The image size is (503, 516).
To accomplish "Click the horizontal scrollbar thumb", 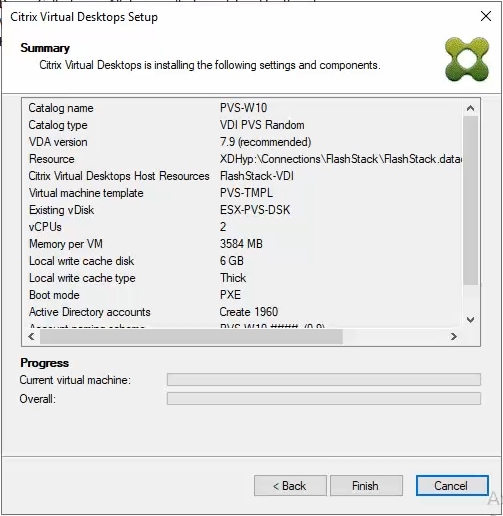I will [x=191, y=337].
